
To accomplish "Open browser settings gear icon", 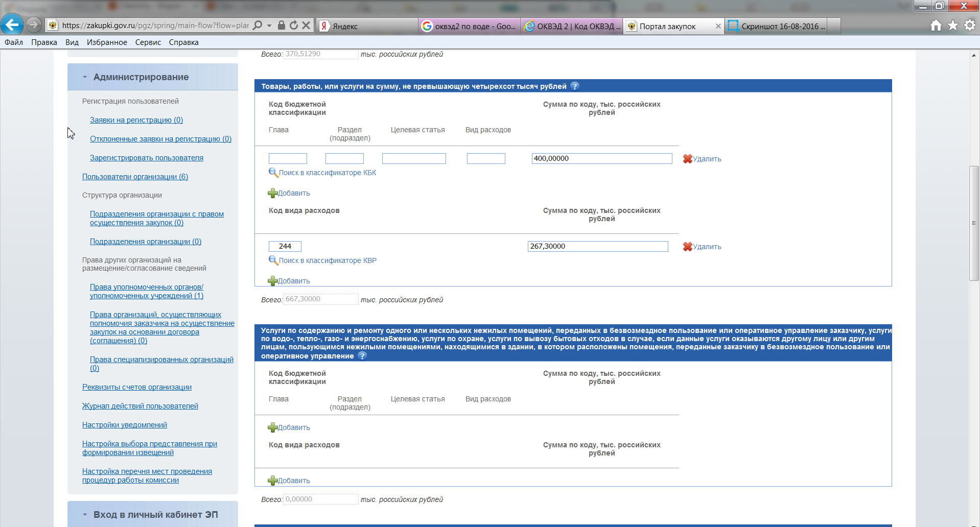I will click(x=969, y=25).
